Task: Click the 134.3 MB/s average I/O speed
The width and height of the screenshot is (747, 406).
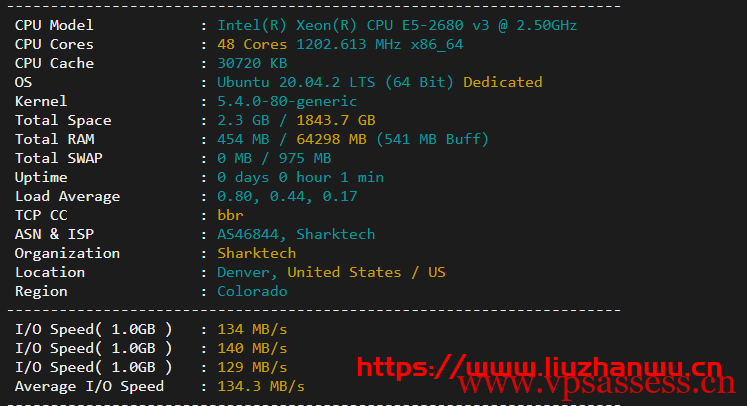Action: (260, 386)
